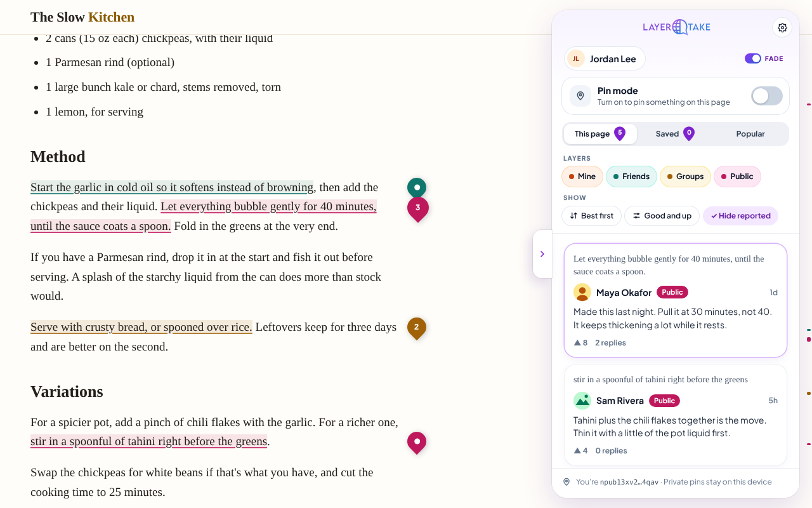Click the pin icon in the footer npub line
The width and height of the screenshot is (812, 508).
tap(566, 482)
